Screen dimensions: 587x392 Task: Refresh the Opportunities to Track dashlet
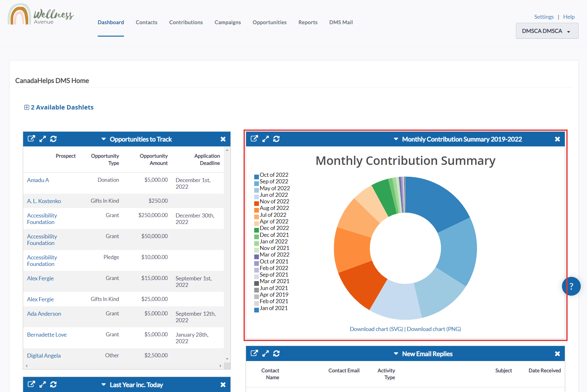[x=54, y=139]
